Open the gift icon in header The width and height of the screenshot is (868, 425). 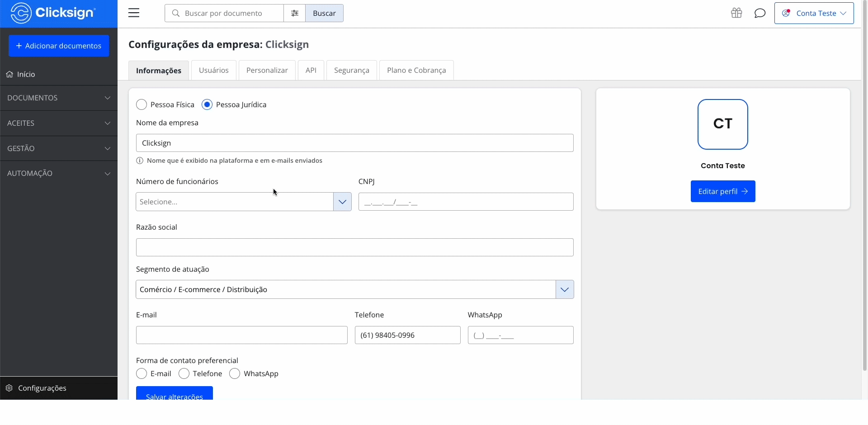tap(736, 13)
